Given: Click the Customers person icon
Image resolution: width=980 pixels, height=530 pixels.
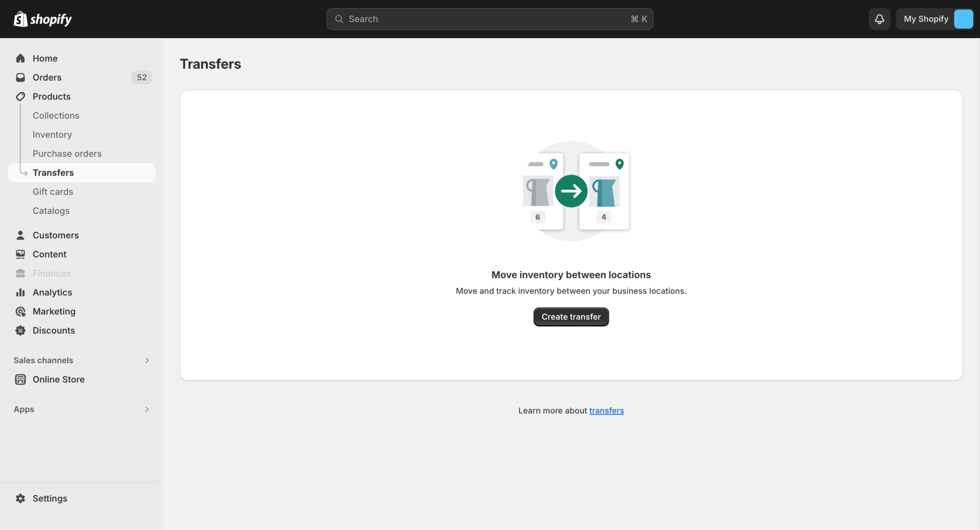Looking at the screenshot, I should (x=20, y=235).
